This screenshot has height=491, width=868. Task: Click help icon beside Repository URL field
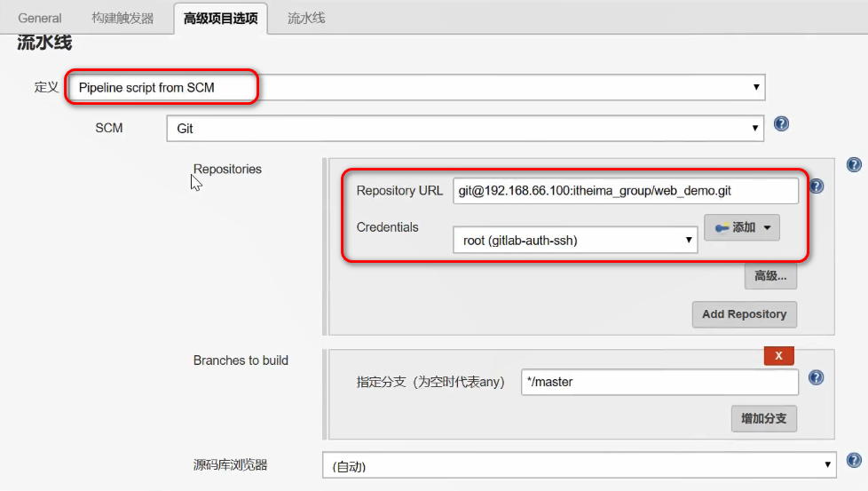coord(816,186)
